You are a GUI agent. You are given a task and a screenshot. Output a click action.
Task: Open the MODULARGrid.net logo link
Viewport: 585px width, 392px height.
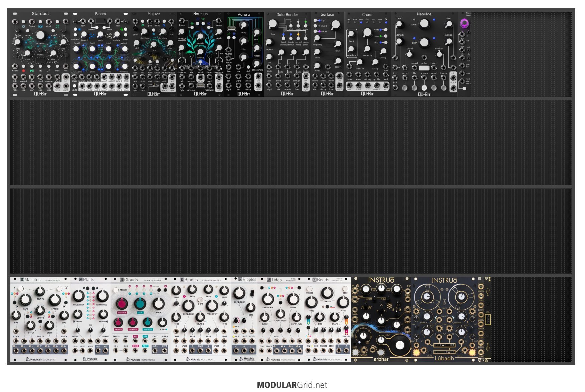pyautogui.click(x=292, y=385)
